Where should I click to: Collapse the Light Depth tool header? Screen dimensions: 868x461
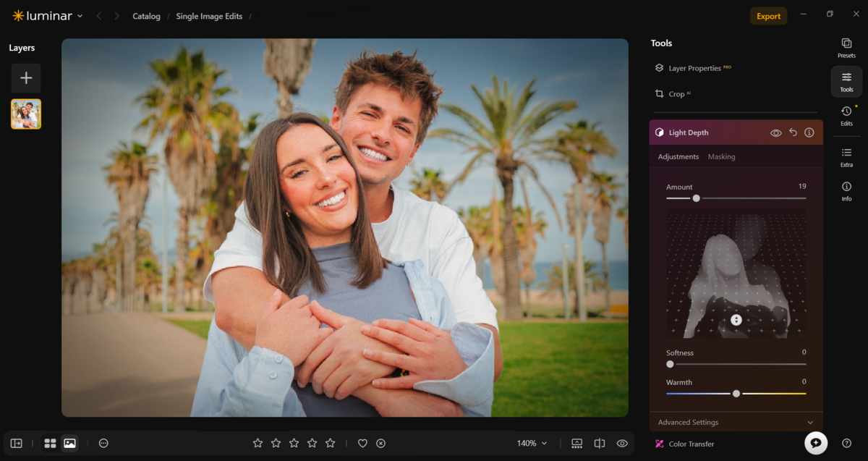pos(736,132)
